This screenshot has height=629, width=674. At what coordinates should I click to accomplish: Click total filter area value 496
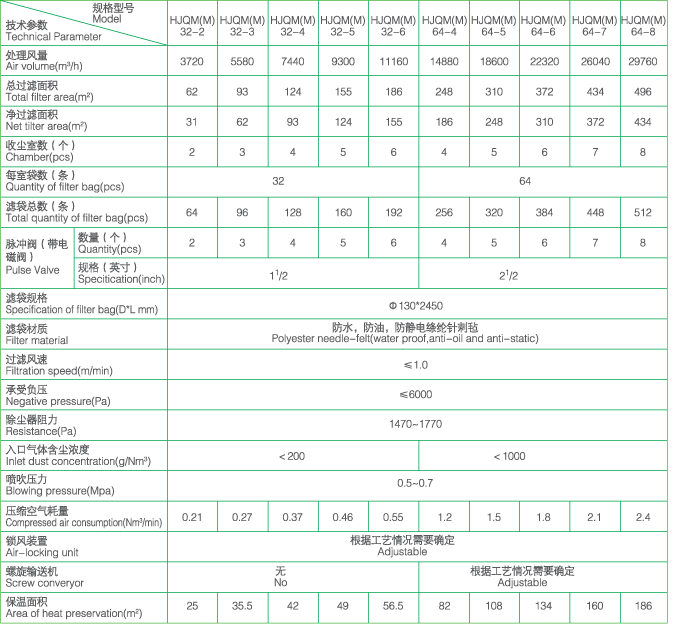[643, 92]
